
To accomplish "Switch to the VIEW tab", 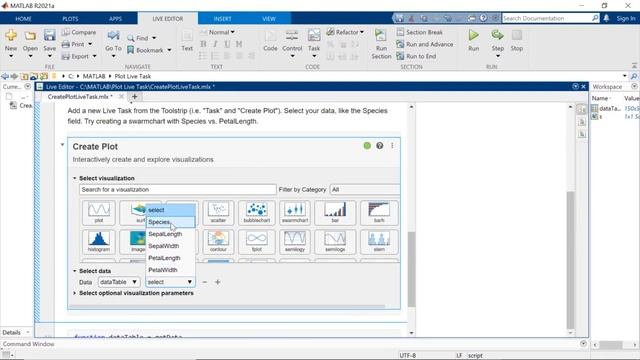I will coord(269,18).
